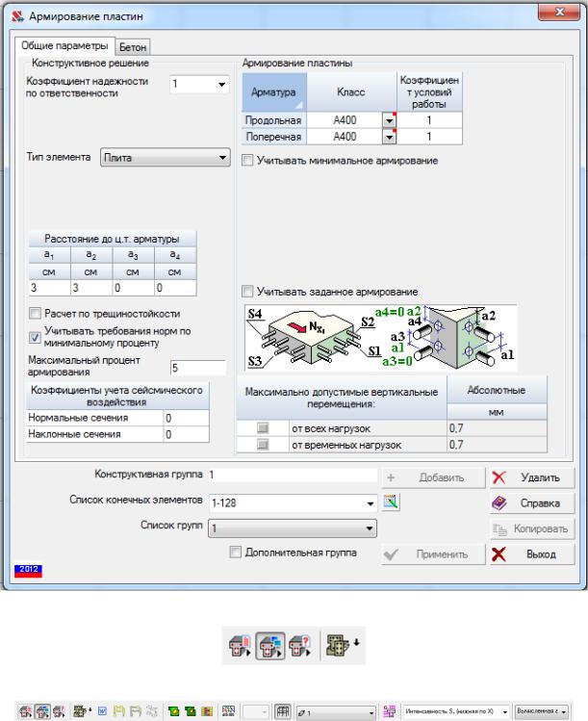This screenshot has width=588, height=721.
Task: Click greyed-out icon after yellow frame icons
Action: (152, 711)
